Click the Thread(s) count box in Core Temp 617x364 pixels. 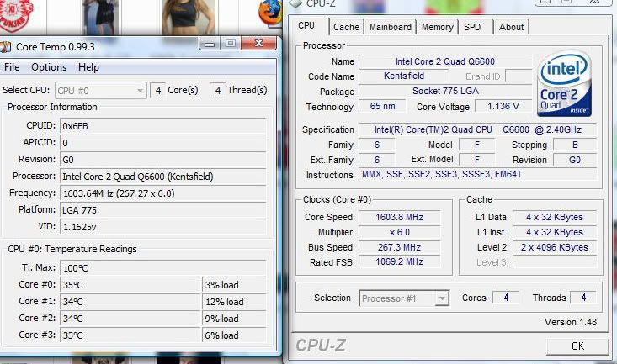[218, 91]
